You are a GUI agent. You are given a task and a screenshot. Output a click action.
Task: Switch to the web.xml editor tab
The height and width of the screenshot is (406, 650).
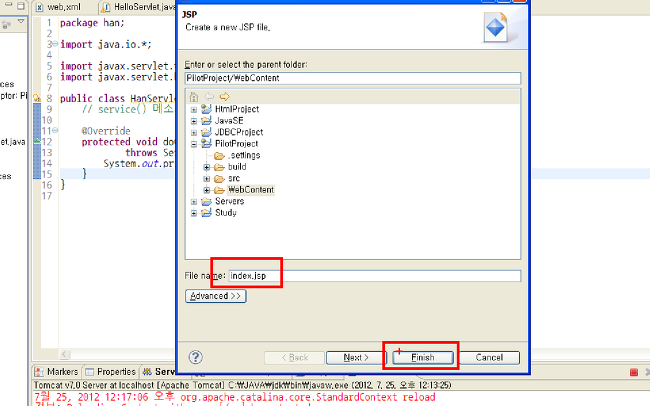pyautogui.click(x=59, y=7)
